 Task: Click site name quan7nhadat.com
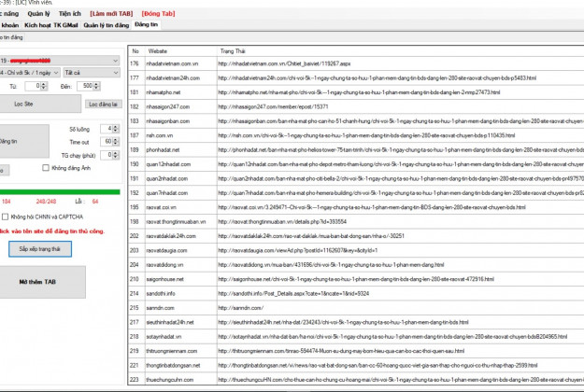[167, 193]
